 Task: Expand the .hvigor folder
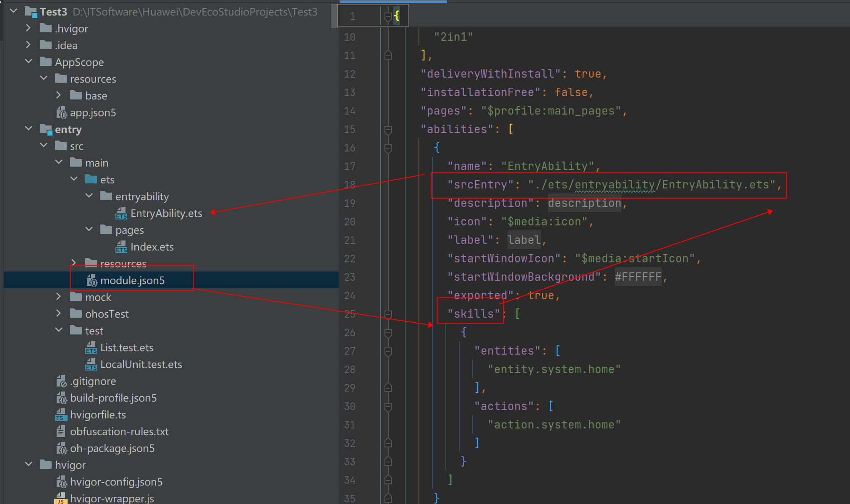[x=28, y=28]
